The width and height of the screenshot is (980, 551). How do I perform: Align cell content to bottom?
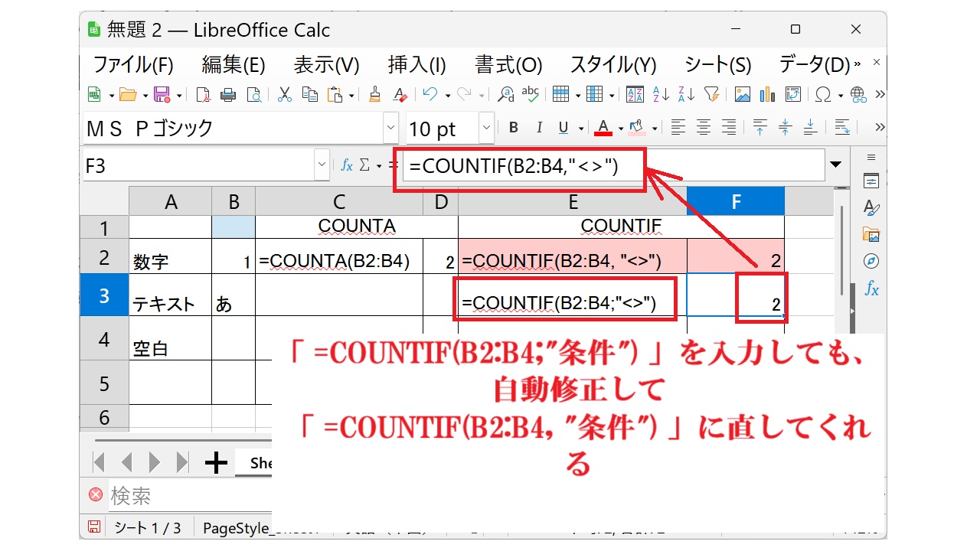[810, 127]
